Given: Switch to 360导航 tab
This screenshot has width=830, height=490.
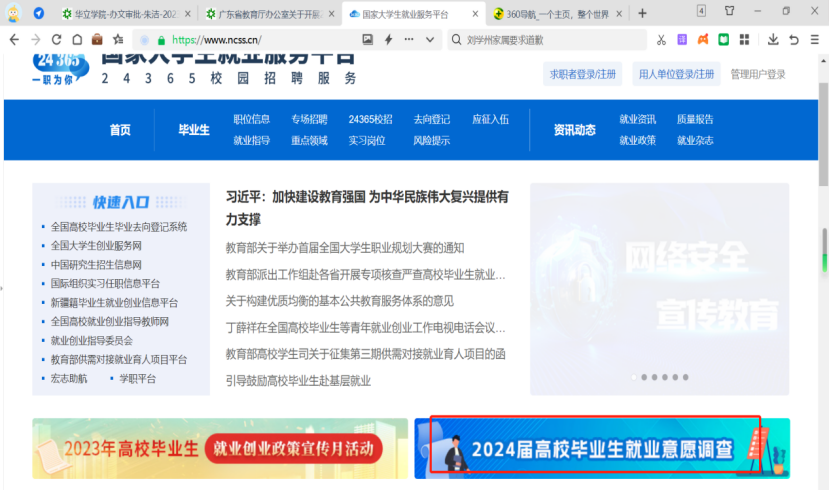Looking at the screenshot, I should pos(550,14).
